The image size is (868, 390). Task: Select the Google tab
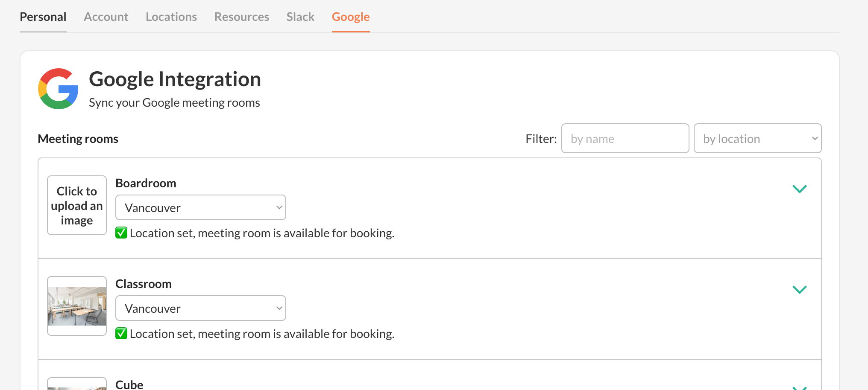351,17
